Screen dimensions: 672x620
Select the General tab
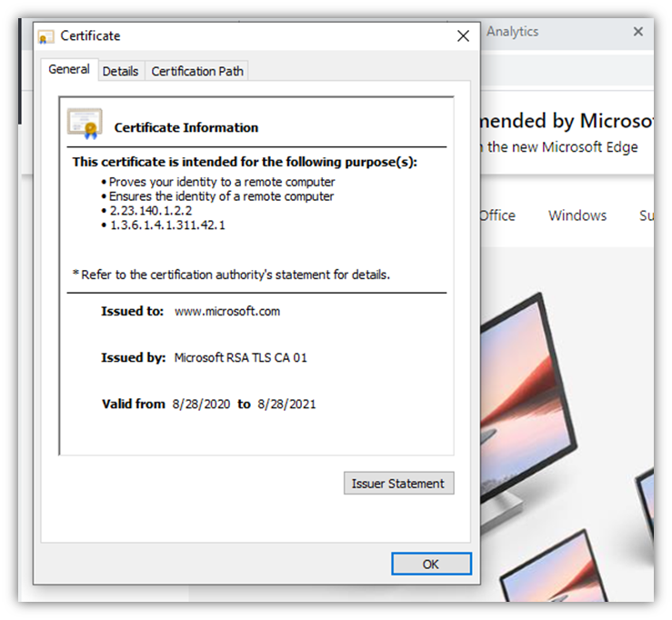69,69
